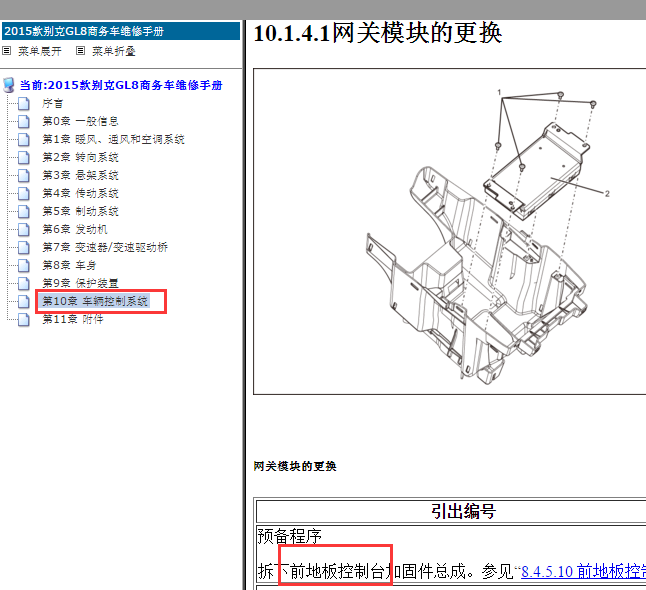646x590 pixels.
Task: Click the page icon next to 第5章 制动系统
Action: coord(24,211)
